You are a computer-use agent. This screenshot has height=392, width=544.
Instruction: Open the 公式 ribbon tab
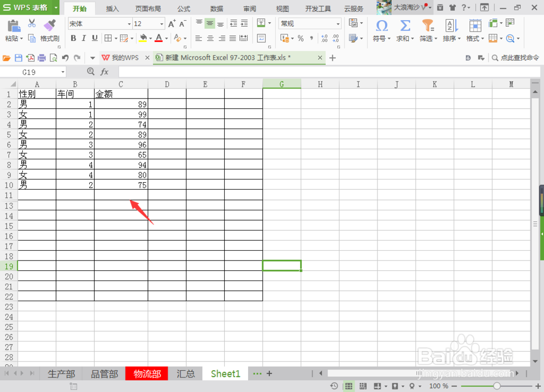pos(184,9)
